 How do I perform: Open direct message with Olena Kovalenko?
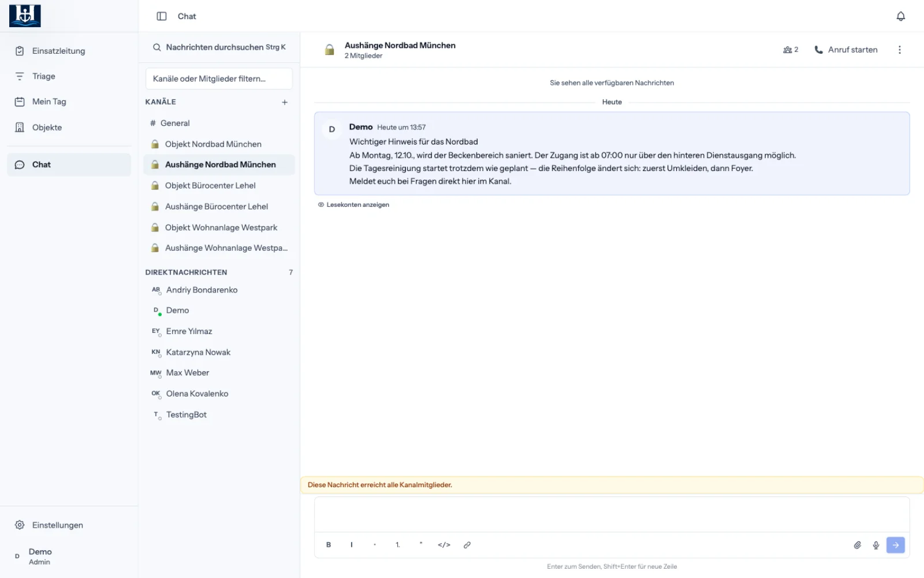coord(219,394)
